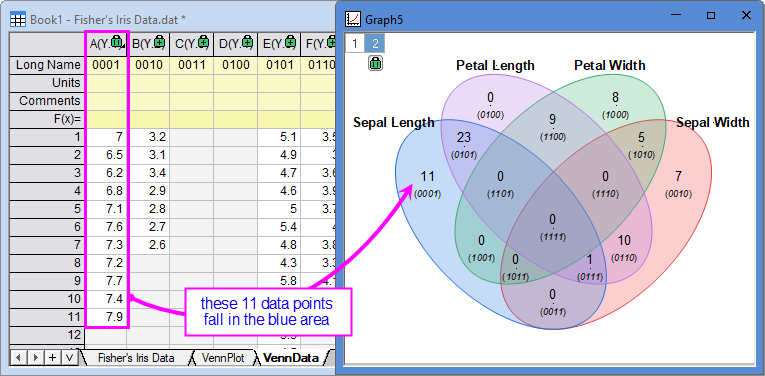Image resolution: width=765 pixels, height=376 pixels.
Task: Click the (1001) region label
Action: pos(481,257)
